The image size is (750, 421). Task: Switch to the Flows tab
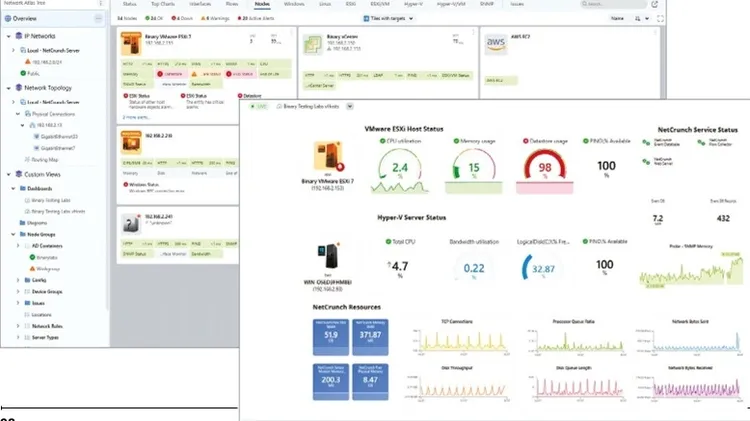coord(232,4)
